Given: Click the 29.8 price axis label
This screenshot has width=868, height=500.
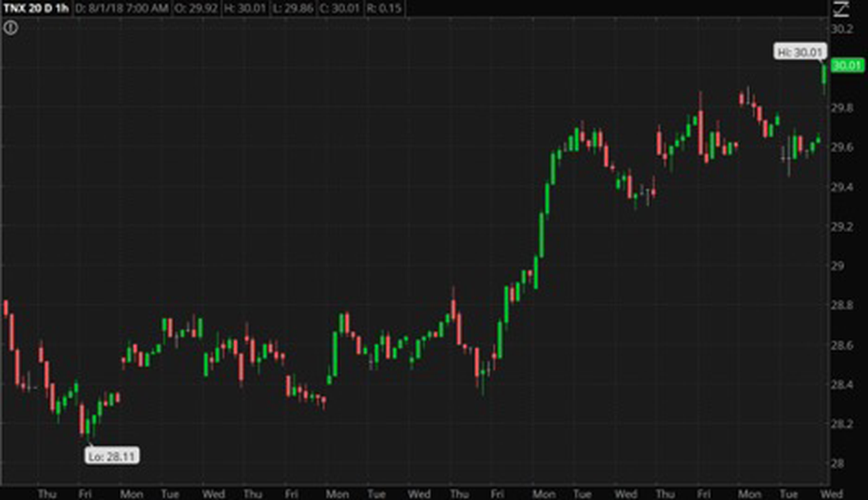Looking at the screenshot, I should tap(841, 108).
